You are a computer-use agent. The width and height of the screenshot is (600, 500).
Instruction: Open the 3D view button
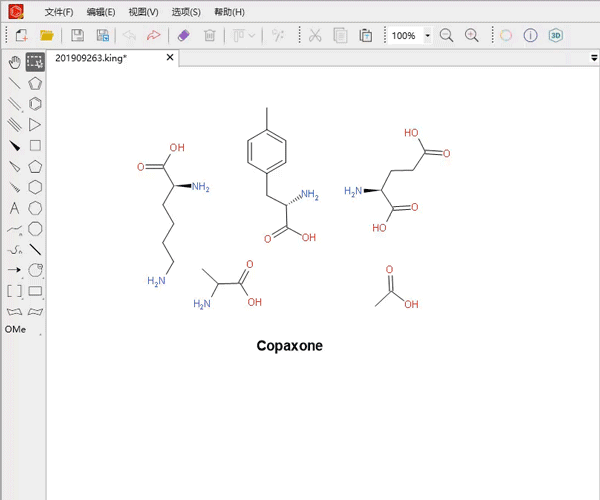pyautogui.click(x=556, y=36)
